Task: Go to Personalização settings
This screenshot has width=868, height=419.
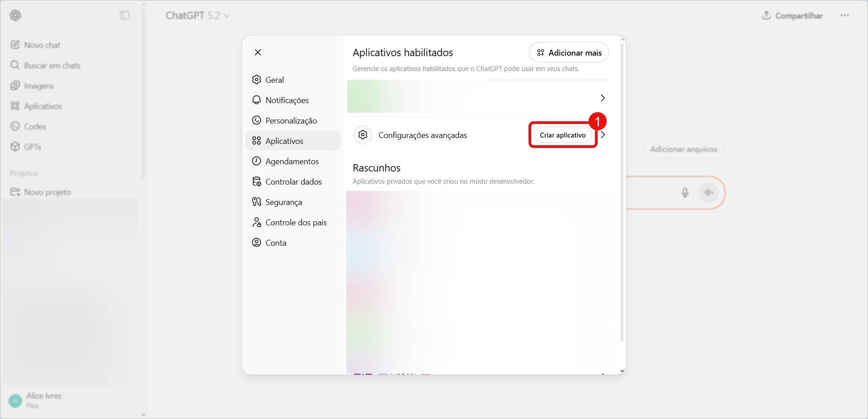Action: tap(291, 121)
